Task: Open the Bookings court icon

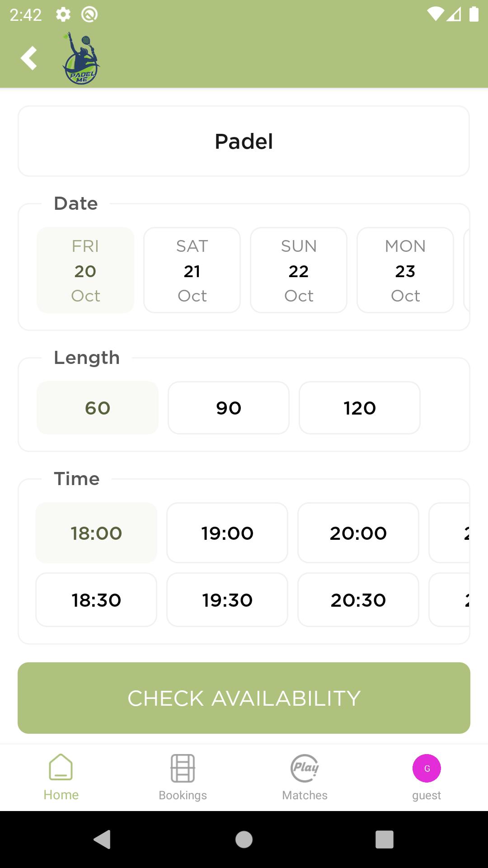Action: coord(183,768)
